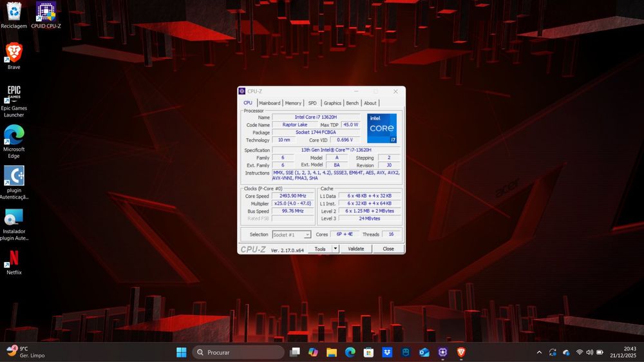
Task: Click the Tools button in CPU-Z
Action: [320, 249]
